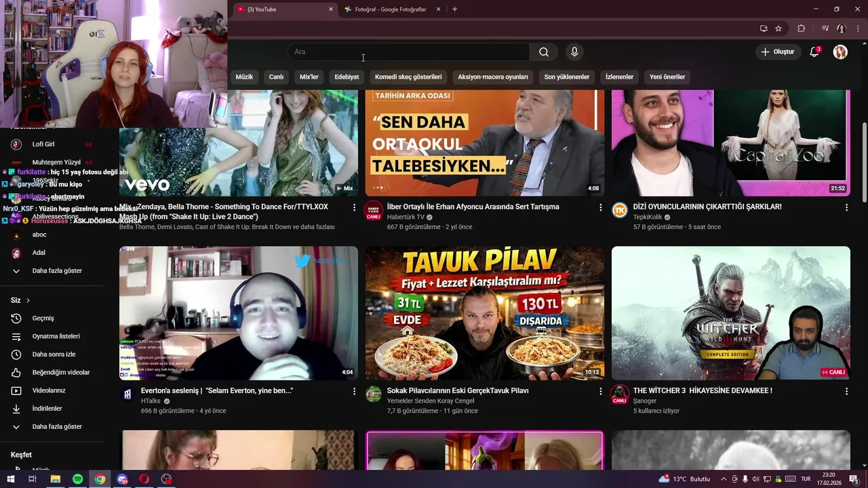This screenshot has width=868, height=488.
Task: Open options for Everton'a sesleniş video
Action: (354, 391)
